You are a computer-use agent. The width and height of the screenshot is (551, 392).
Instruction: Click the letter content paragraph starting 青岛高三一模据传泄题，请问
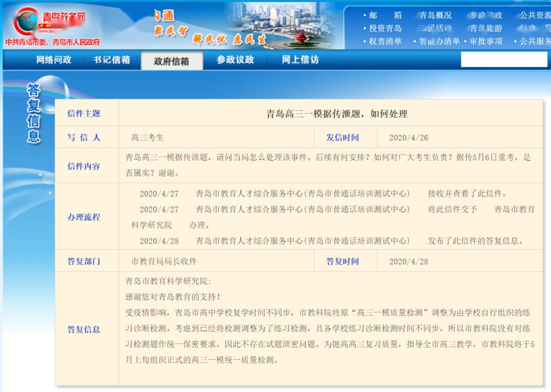point(328,165)
